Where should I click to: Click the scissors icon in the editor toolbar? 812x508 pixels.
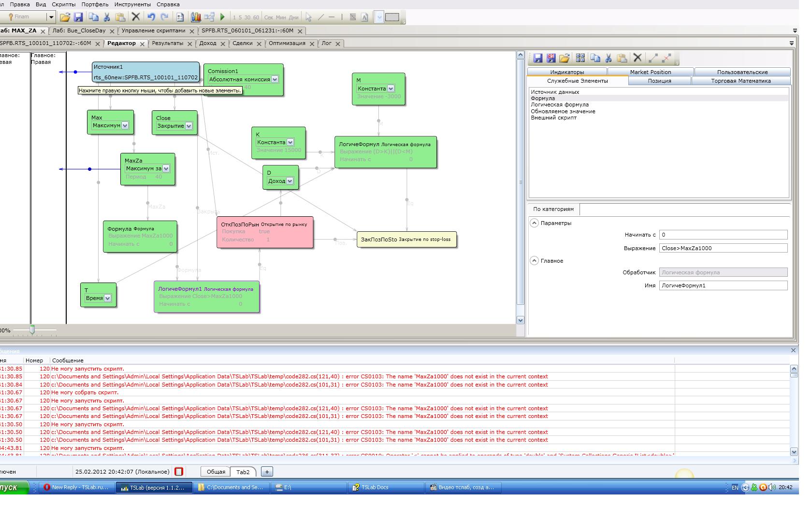609,58
